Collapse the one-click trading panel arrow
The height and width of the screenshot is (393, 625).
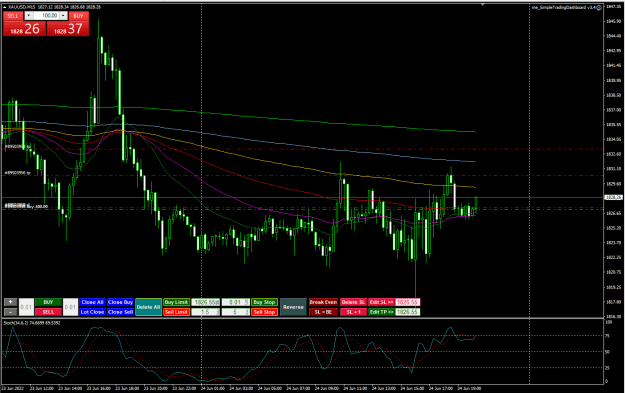coord(4,7)
